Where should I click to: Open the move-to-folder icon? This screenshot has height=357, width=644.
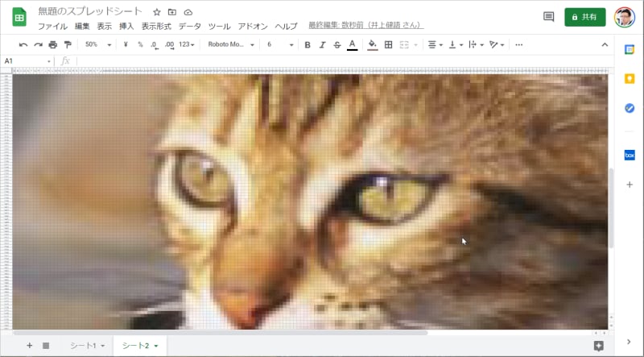coord(172,12)
